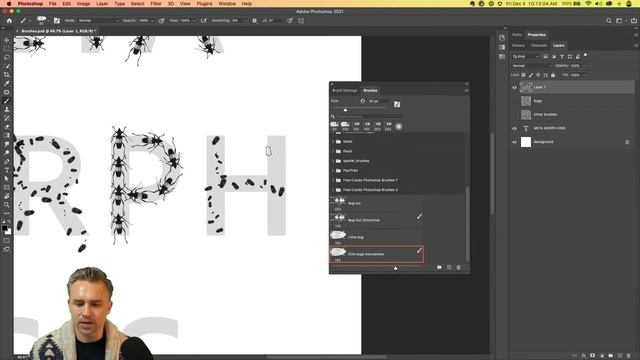This screenshot has width=640, height=360.
Task: Open brush settings panel icon in options bar
Action: coord(57,20)
